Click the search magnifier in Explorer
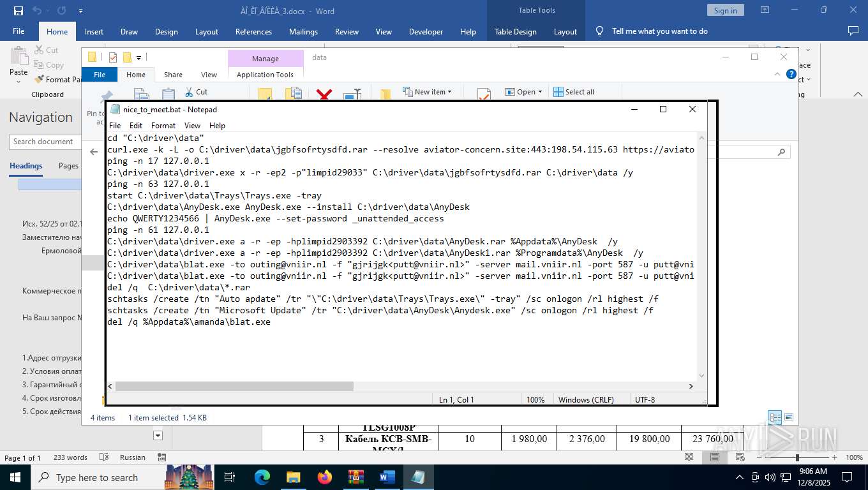 click(x=782, y=152)
